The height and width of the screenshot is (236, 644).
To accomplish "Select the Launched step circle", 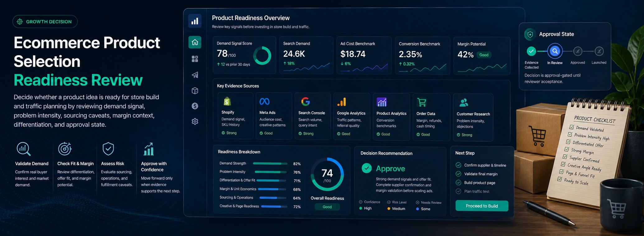I will pyautogui.click(x=599, y=51).
